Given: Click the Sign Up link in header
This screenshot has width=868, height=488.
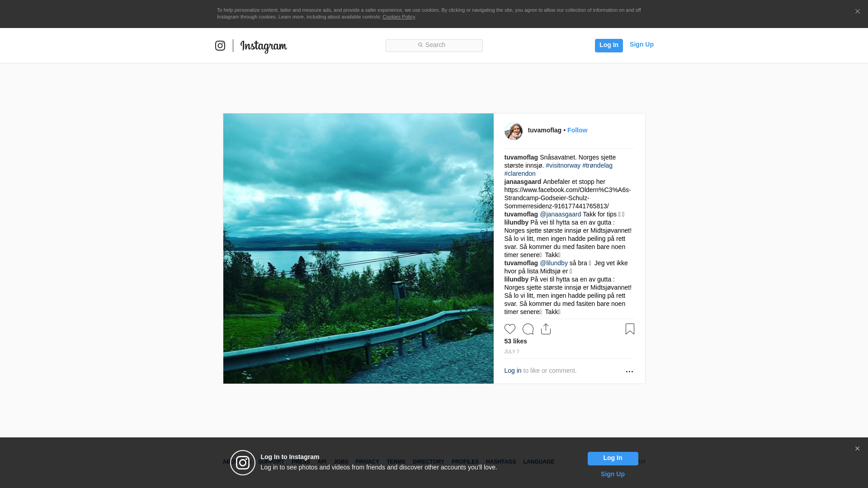Looking at the screenshot, I should point(642,44).
